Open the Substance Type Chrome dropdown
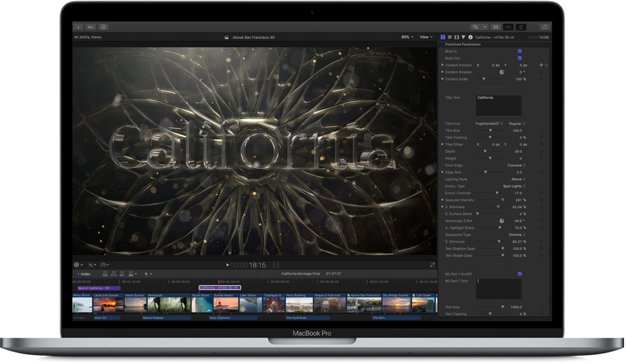The height and width of the screenshot is (364, 626). pos(517,235)
